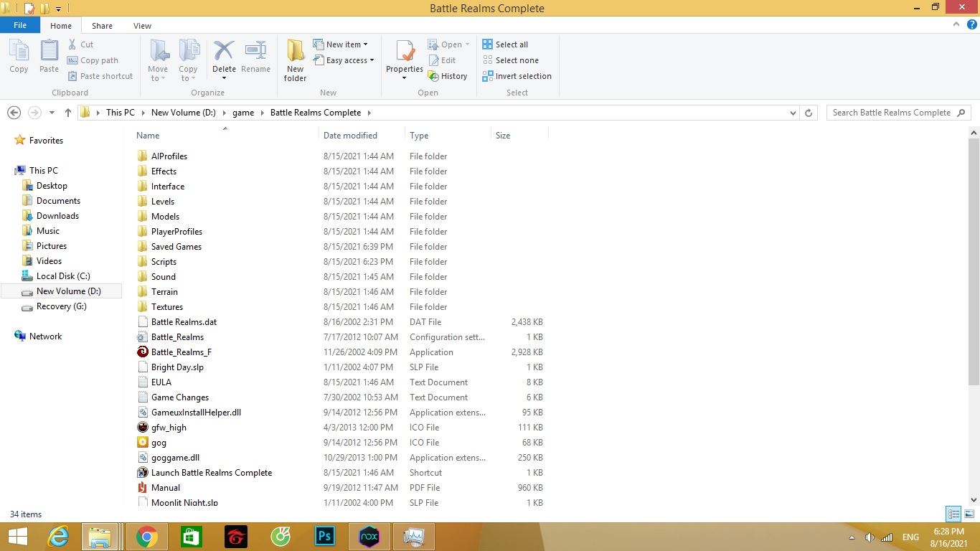
Task: Open the address bar history dropdown
Action: click(x=793, y=113)
